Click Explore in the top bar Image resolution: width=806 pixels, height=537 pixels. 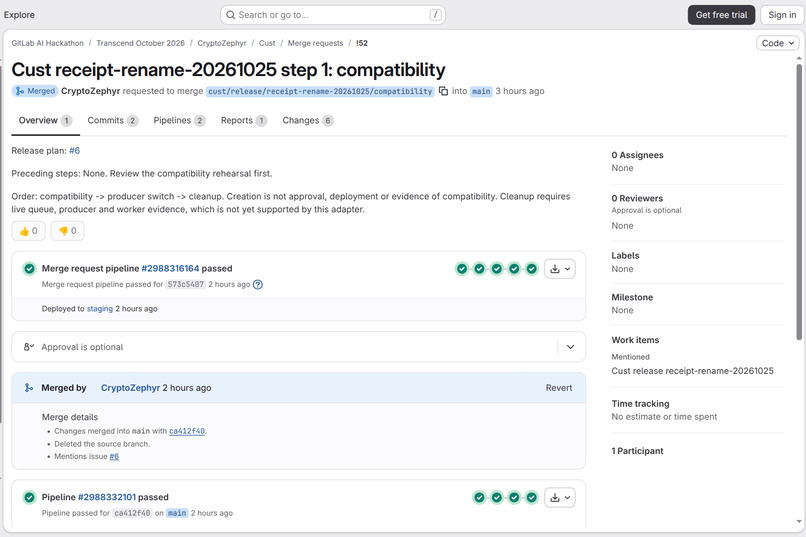coord(19,15)
